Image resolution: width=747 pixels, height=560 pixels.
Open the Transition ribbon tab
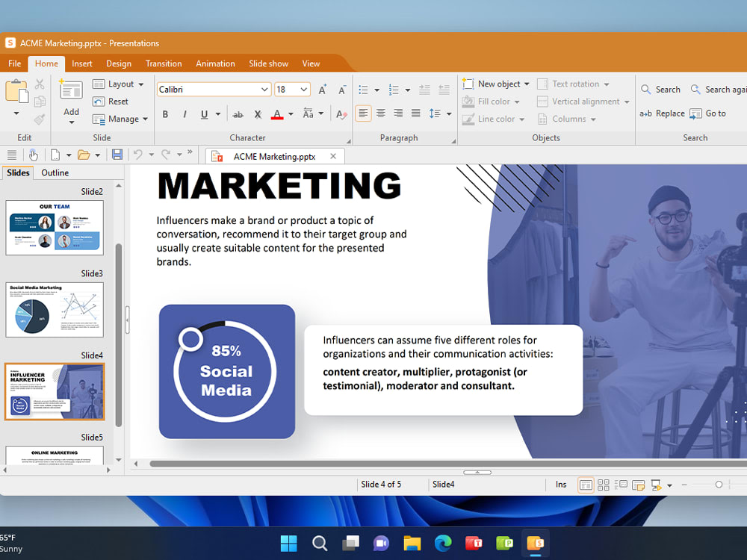click(164, 63)
